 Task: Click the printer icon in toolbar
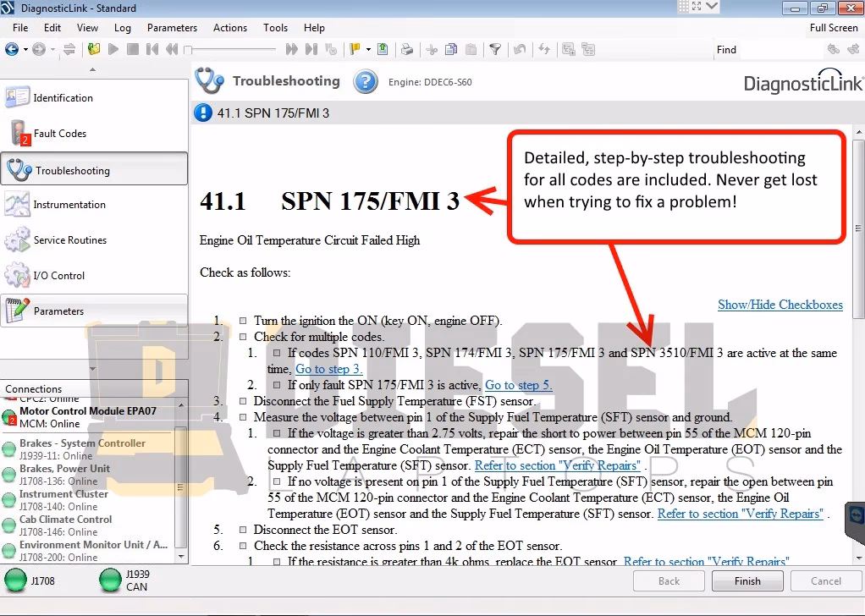click(406, 49)
